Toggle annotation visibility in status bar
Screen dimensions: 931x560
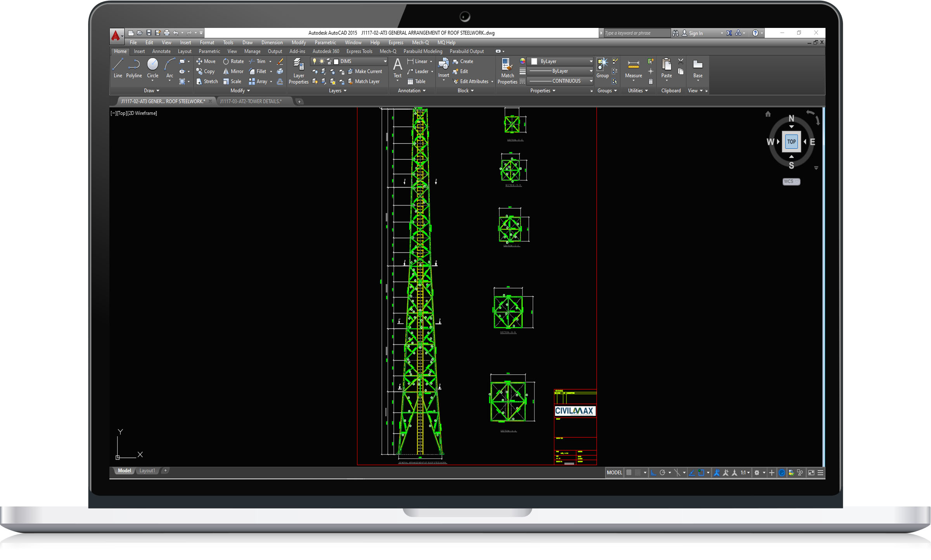click(x=716, y=472)
